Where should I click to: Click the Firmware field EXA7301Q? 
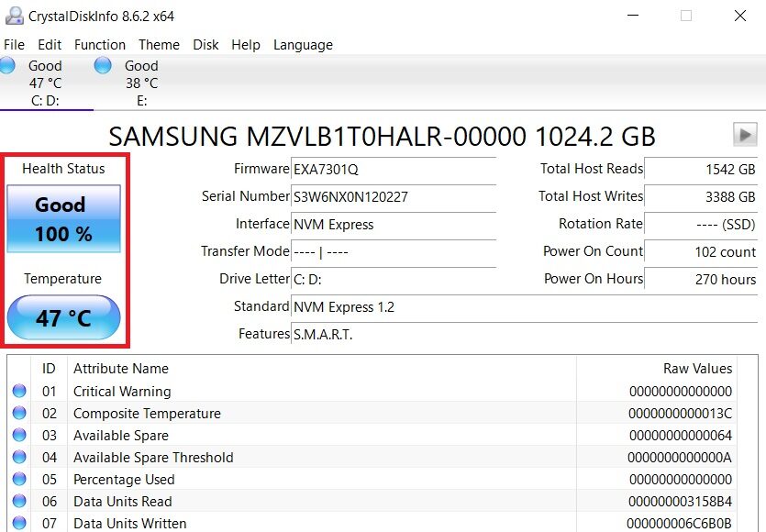pos(394,170)
